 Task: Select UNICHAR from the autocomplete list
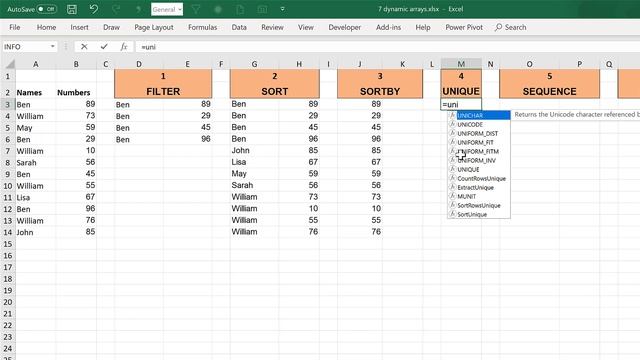[x=479, y=116]
